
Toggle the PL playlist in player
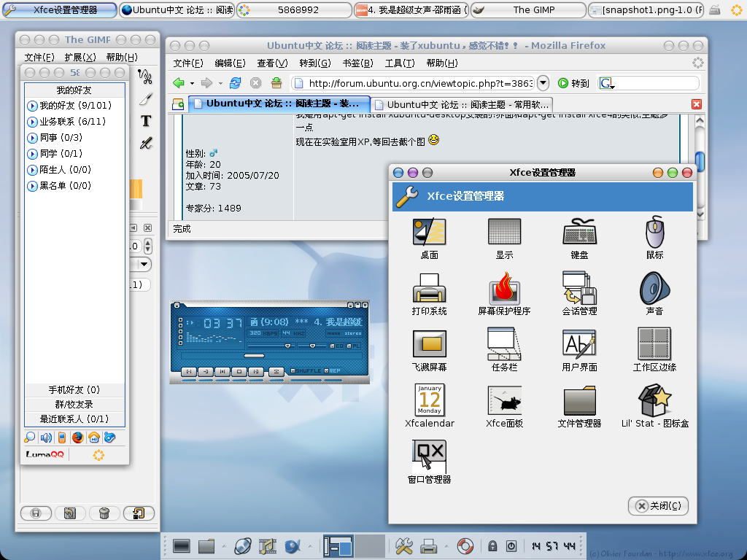click(x=353, y=346)
